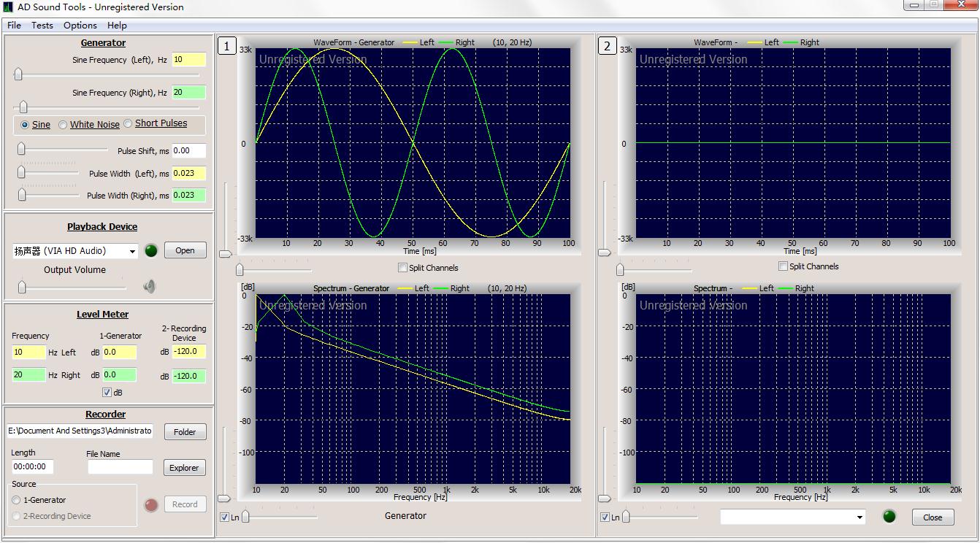Open the recording device dropdown near Close
Viewport: 980px width, 543px height.
(x=859, y=517)
